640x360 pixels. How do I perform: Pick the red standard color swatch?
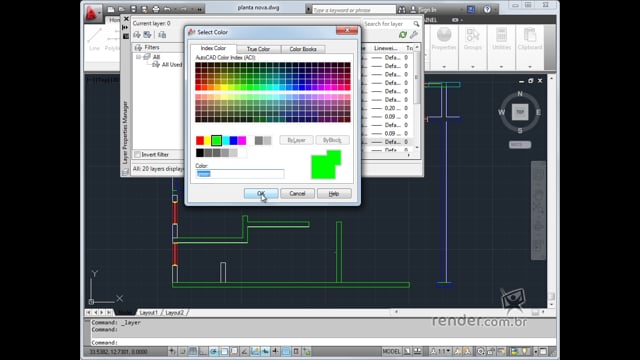coord(200,141)
